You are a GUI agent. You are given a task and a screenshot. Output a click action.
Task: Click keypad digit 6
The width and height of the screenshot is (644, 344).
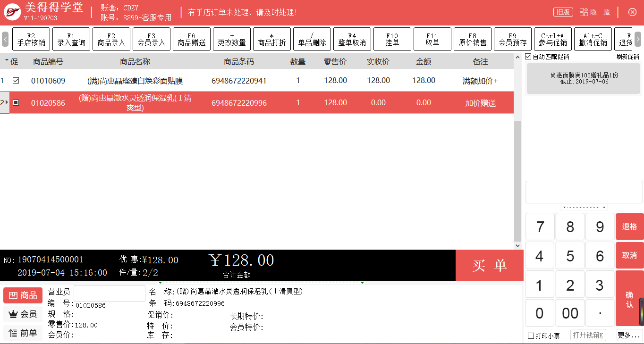click(600, 256)
